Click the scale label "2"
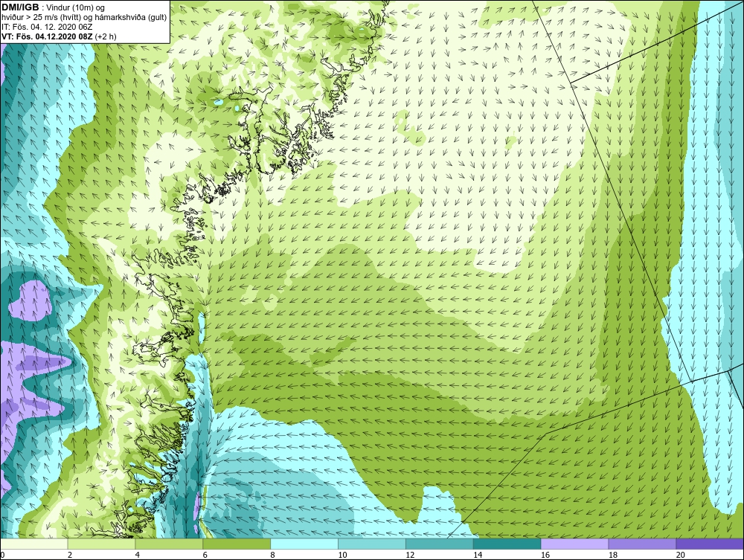Screen dimensions: 744x560 click(70, 555)
